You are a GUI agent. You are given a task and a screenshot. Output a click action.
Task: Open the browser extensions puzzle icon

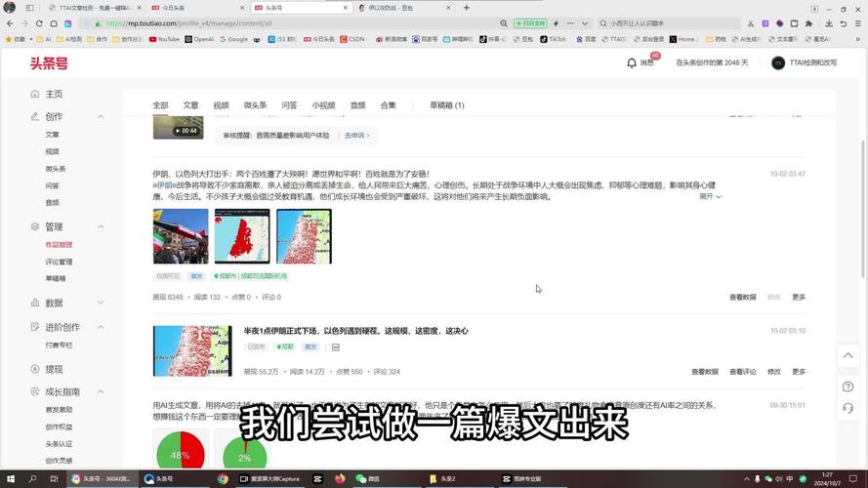(808, 23)
